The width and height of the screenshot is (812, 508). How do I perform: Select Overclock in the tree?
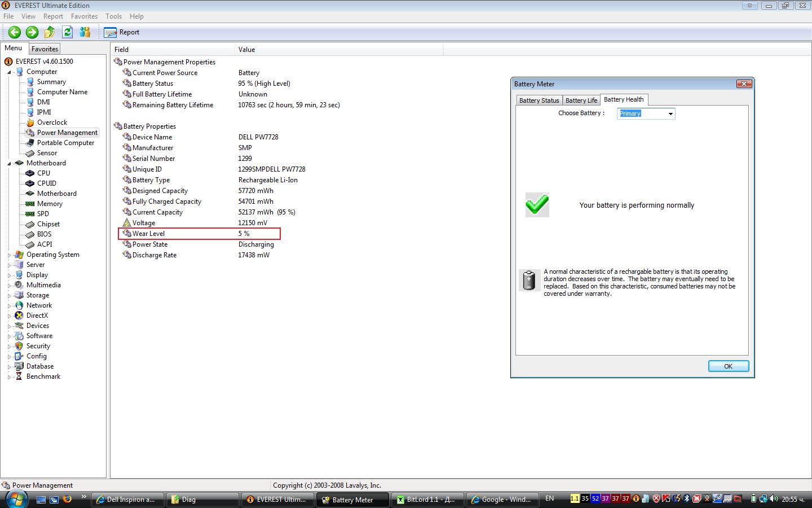52,122
